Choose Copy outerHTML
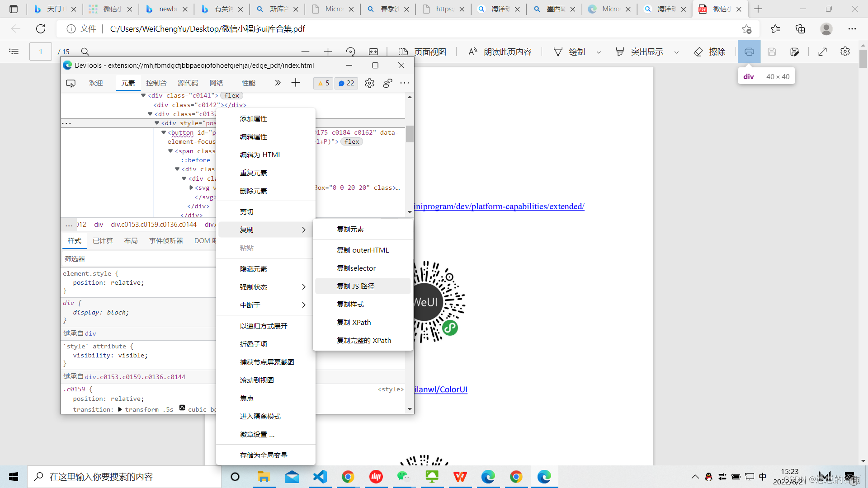This screenshot has width=868, height=488. pos(363,250)
